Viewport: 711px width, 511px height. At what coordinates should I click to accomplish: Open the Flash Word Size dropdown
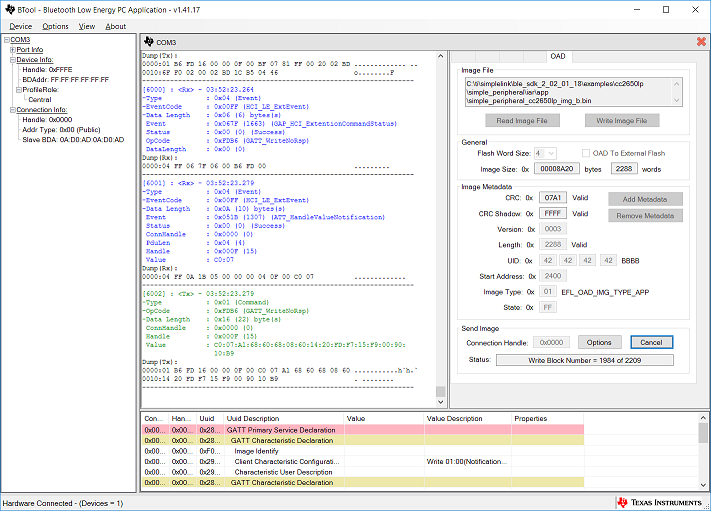tap(544, 153)
